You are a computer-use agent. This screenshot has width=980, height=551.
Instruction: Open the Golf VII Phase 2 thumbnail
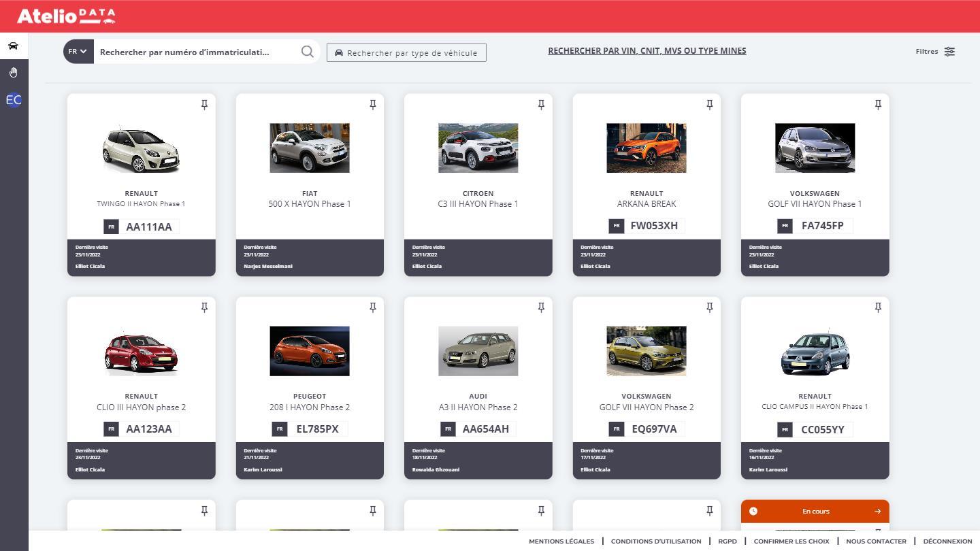pyautogui.click(x=647, y=351)
